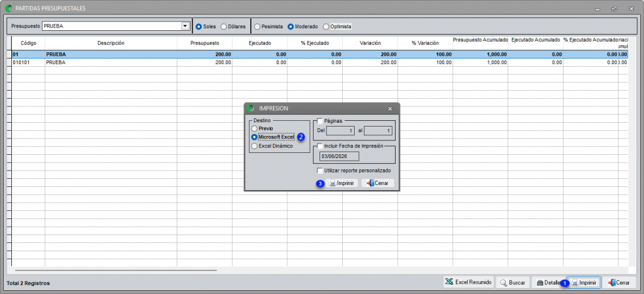Click the Presupuesto combo box showing PRUEBA
Viewport: 644px width, 294px height.
pos(115,26)
